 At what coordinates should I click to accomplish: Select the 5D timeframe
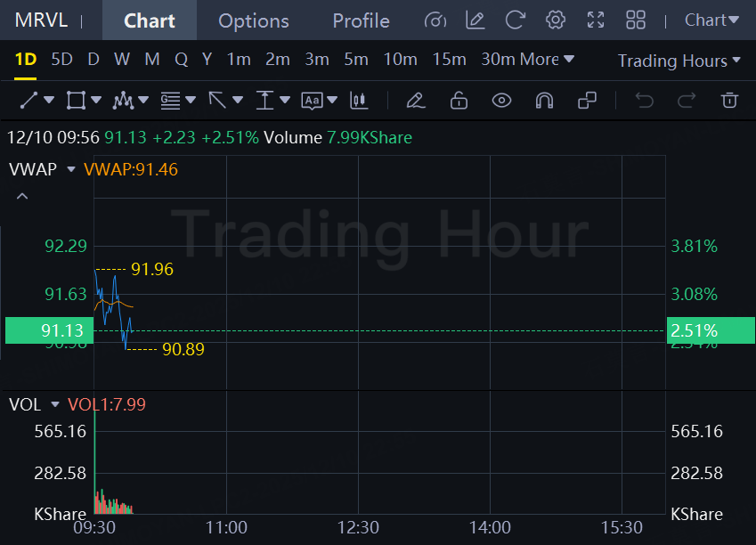point(61,60)
